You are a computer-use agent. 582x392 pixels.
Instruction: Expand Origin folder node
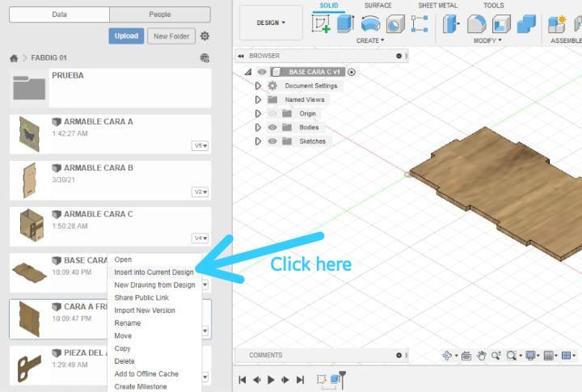[258, 114]
